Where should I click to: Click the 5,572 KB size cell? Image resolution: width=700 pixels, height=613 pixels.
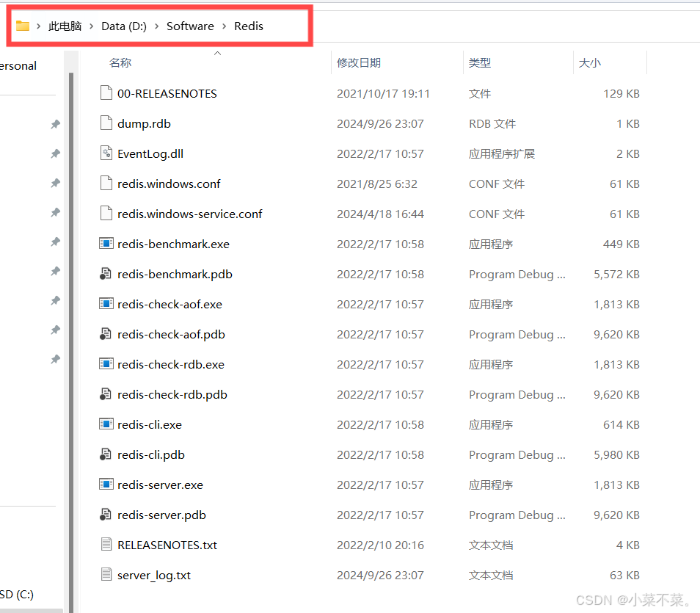(616, 274)
